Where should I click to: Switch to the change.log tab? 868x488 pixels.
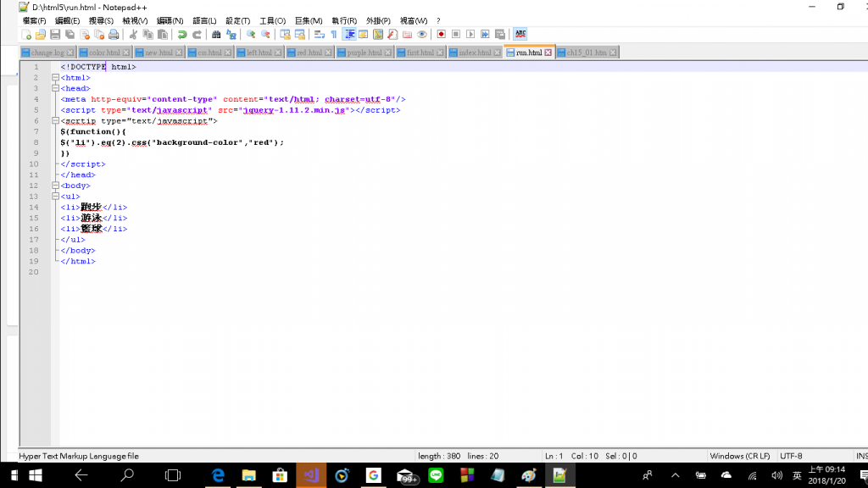[x=47, y=53]
